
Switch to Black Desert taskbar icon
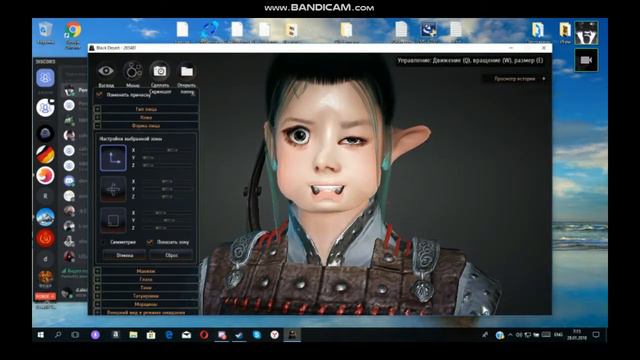click(292, 335)
